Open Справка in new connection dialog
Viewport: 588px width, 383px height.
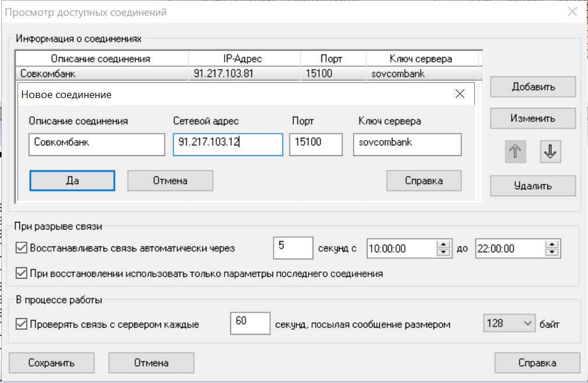(x=423, y=180)
